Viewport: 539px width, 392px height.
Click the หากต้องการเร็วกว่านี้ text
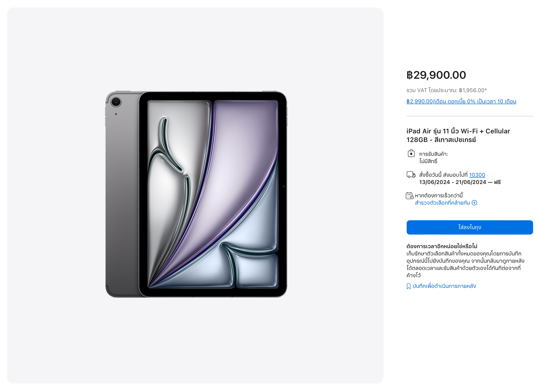click(x=439, y=196)
